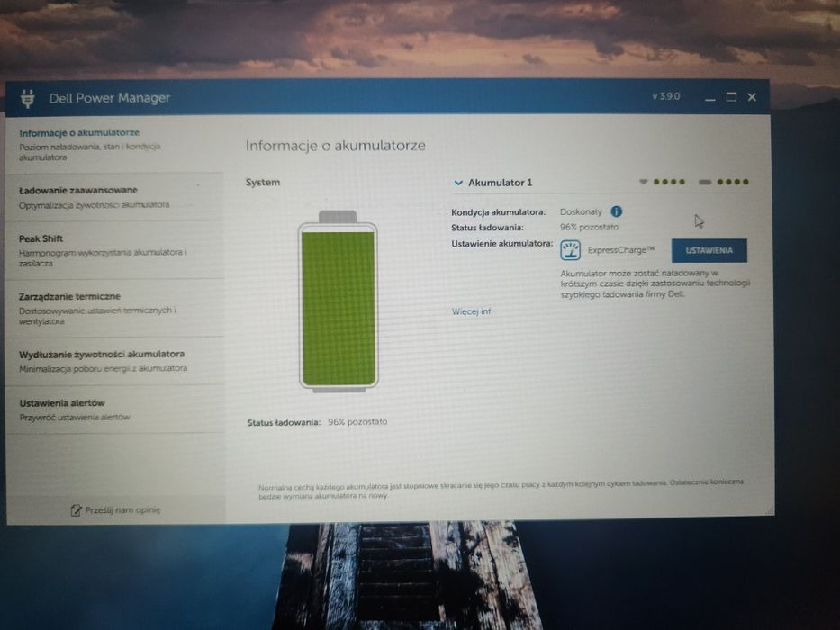Click the green battery graphic

coord(338,301)
